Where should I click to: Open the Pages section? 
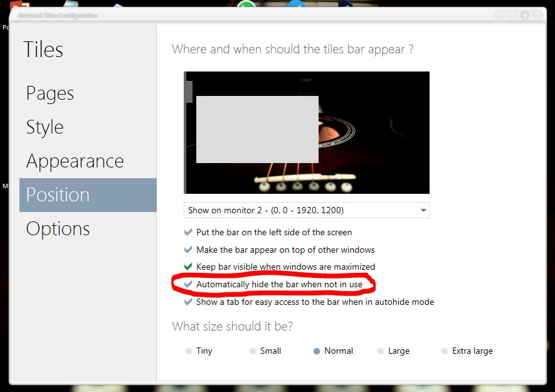[50, 93]
